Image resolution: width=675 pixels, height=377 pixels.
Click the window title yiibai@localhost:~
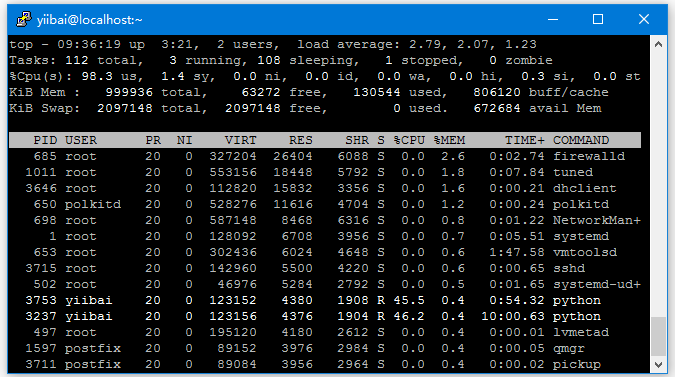pyautogui.click(x=90, y=20)
